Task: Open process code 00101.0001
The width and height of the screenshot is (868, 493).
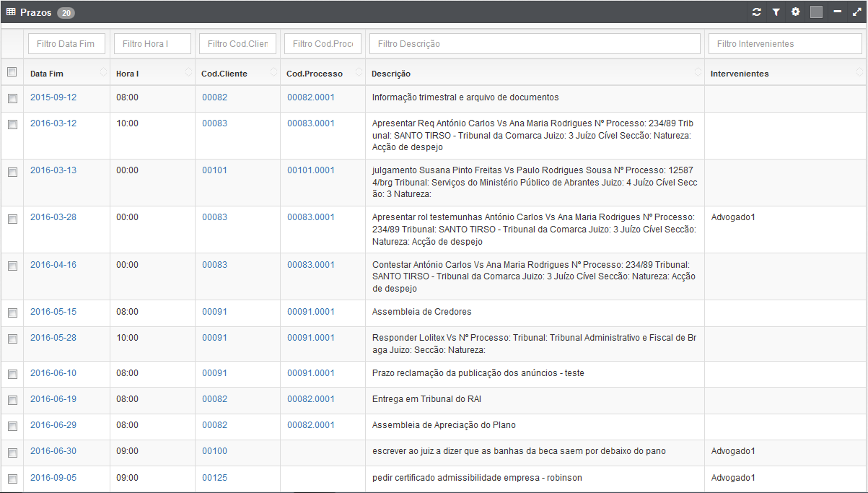Action: [311, 170]
